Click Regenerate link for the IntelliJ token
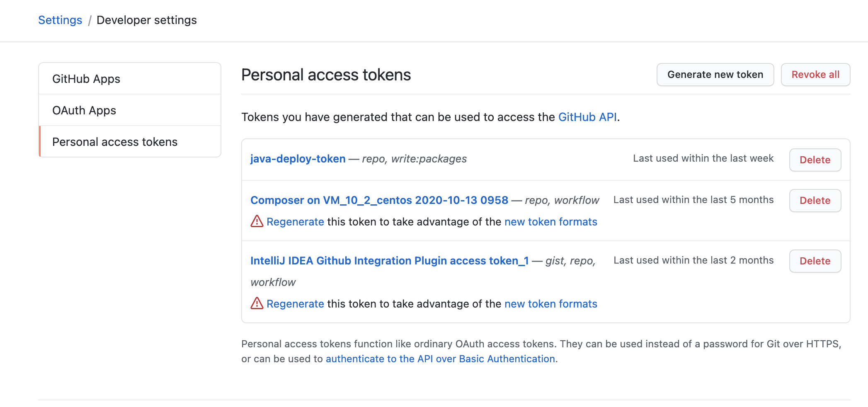The height and width of the screenshot is (407, 868). pyautogui.click(x=295, y=304)
